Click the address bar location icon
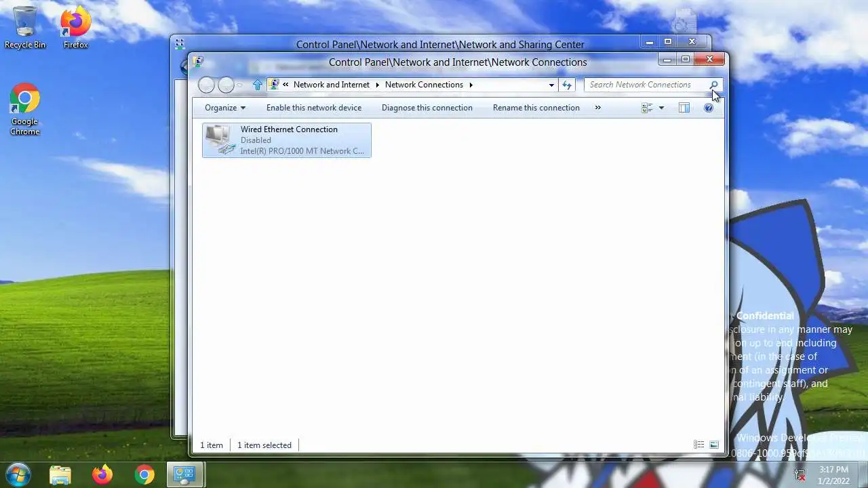 274,85
